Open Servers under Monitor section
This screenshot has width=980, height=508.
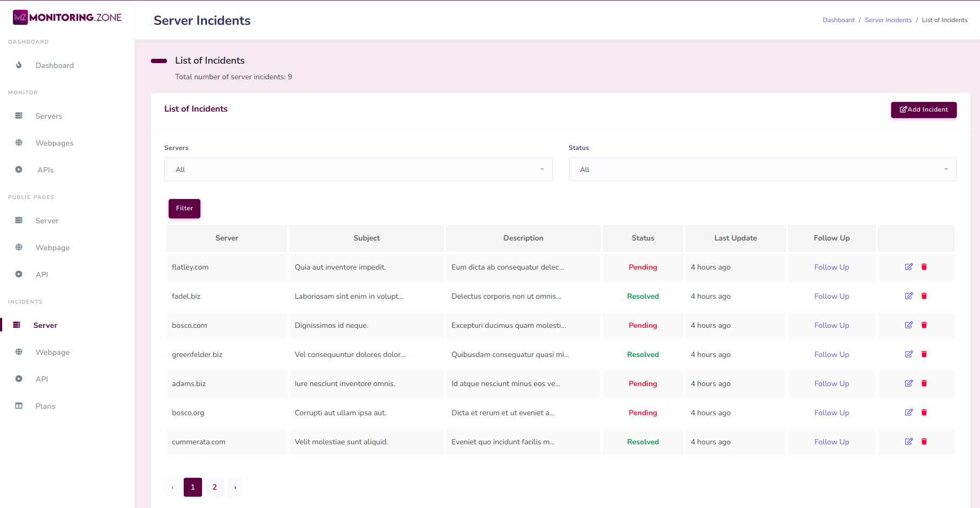coord(48,116)
